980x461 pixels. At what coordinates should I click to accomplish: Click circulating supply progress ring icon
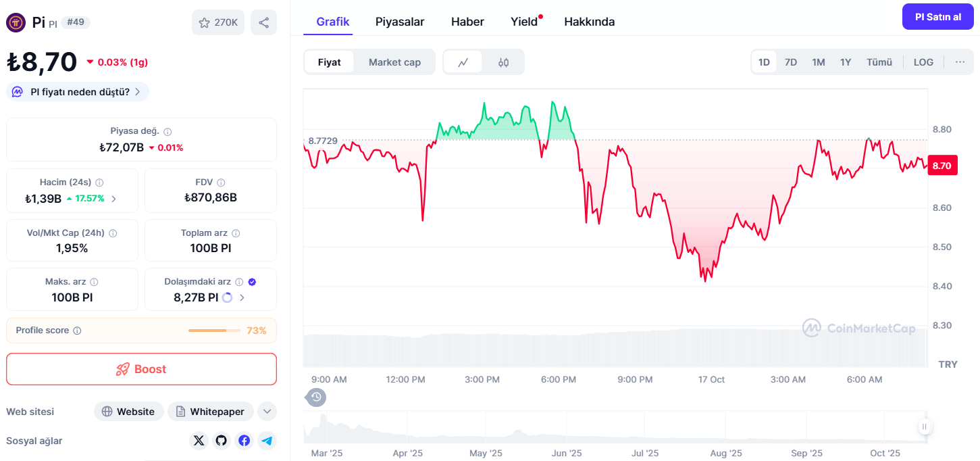coord(227,297)
